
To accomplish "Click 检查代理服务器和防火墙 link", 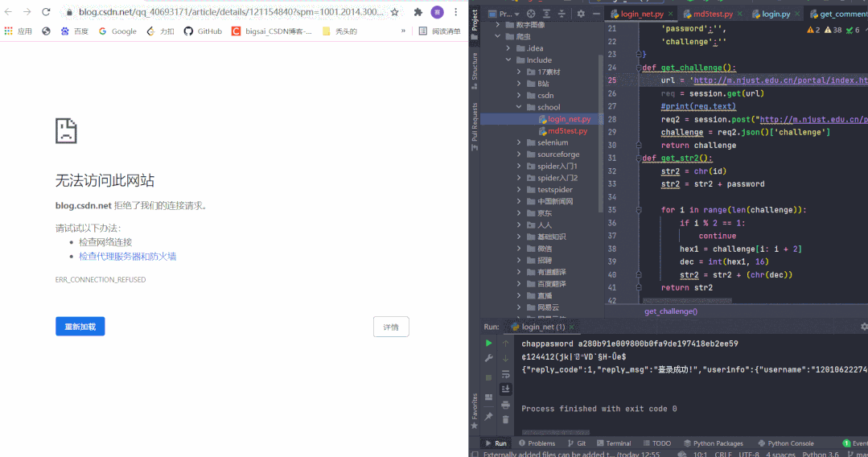I will [x=127, y=257].
